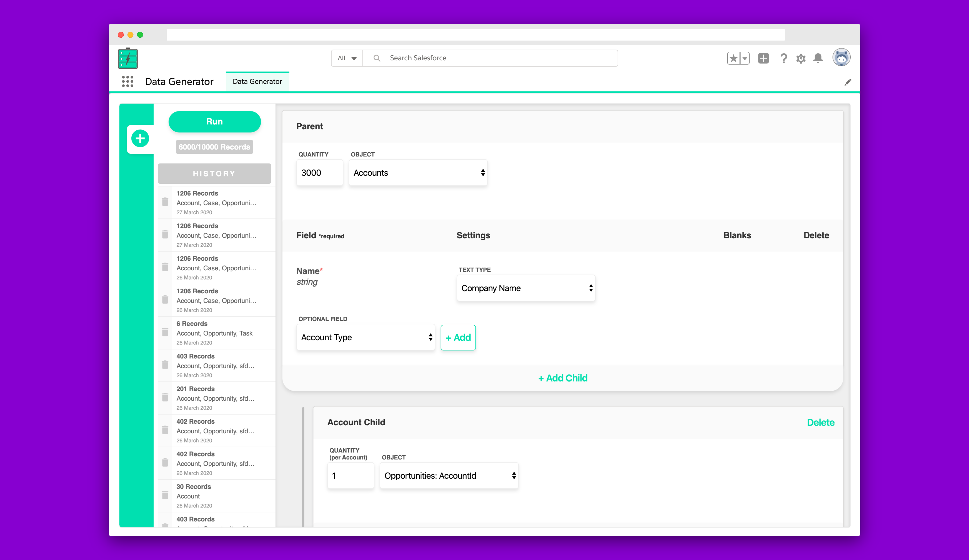The image size is (969, 560).
Task: Click the green plus tab on the sidebar
Action: [140, 138]
